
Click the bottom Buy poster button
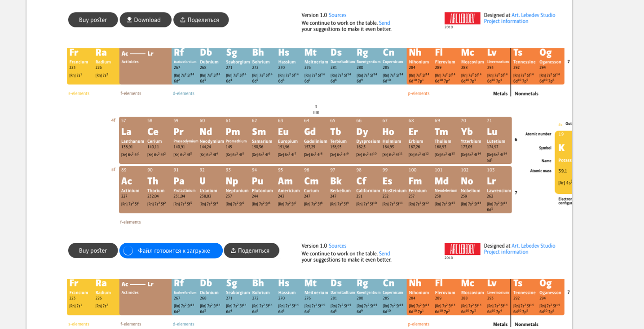[93, 250]
